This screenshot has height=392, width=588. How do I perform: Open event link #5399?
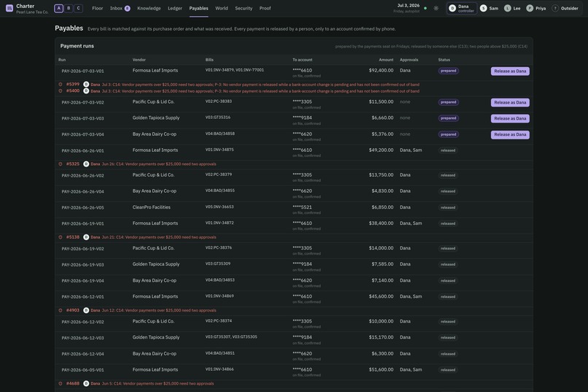73,85
